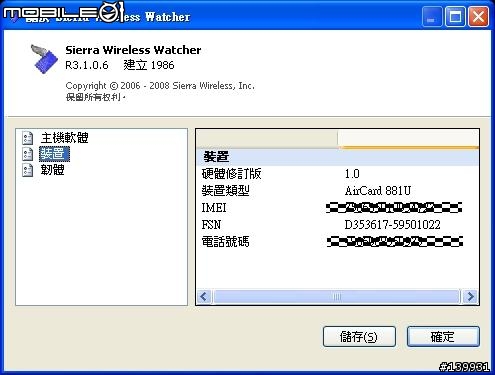Maximize the Watcher about window

(x=455, y=16)
